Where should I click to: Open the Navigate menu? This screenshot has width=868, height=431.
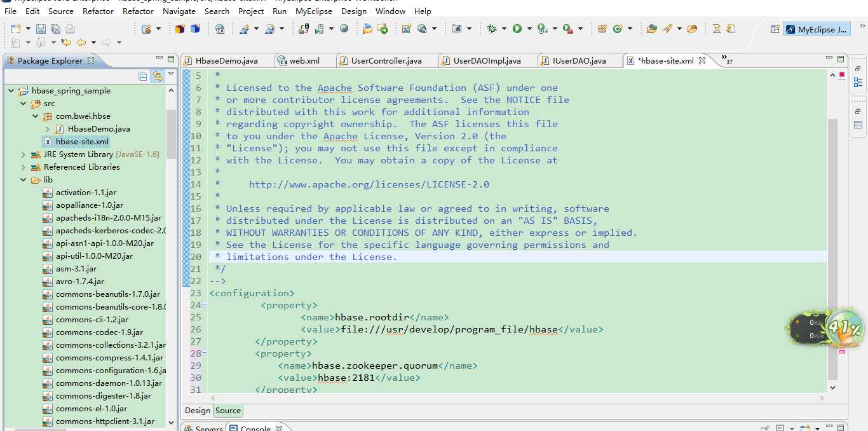click(179, 11)
